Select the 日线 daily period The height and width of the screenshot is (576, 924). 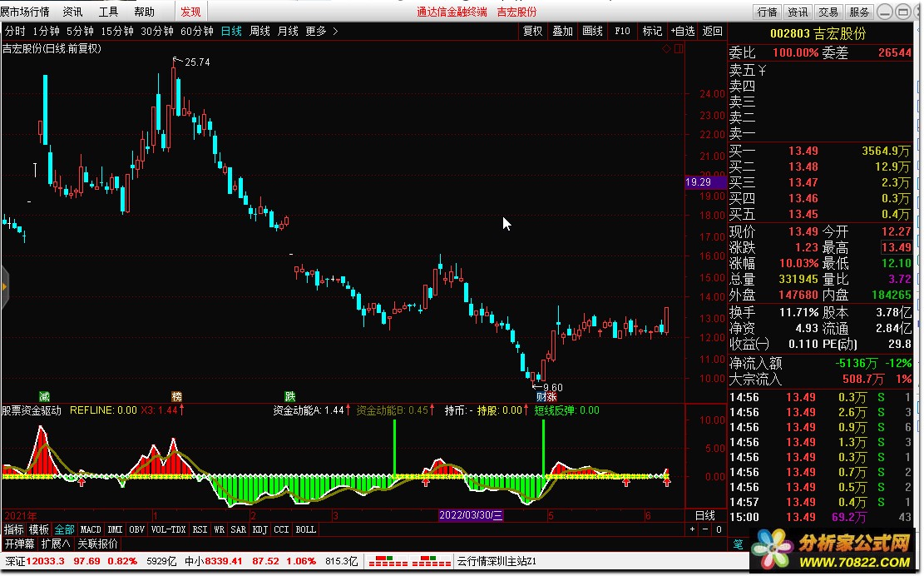(231, 32)
